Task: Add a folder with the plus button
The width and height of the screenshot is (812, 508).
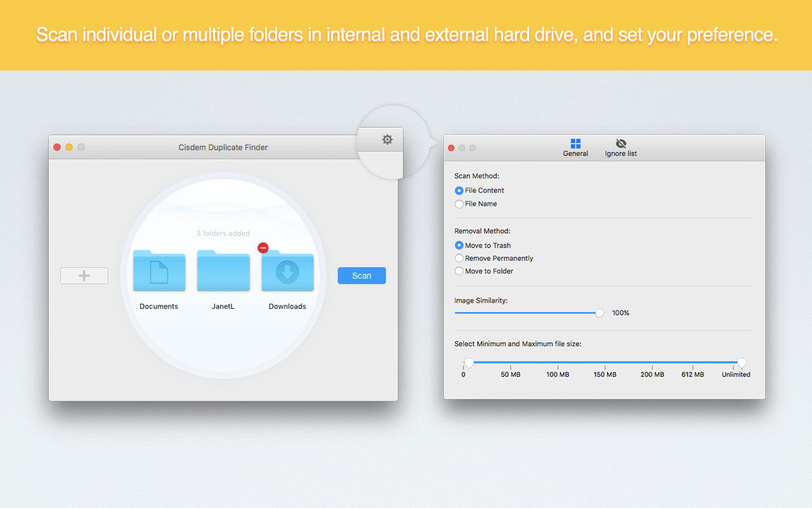Action: (84, 276)
